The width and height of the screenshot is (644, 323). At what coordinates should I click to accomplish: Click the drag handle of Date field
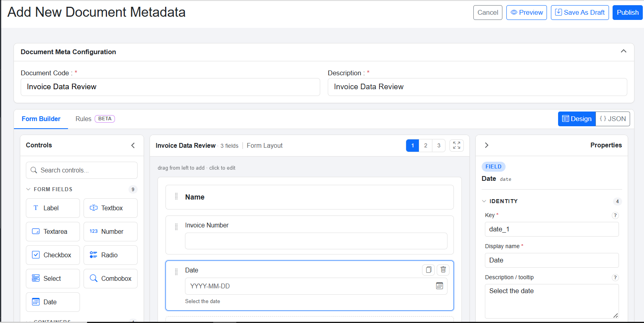(176, 272)
